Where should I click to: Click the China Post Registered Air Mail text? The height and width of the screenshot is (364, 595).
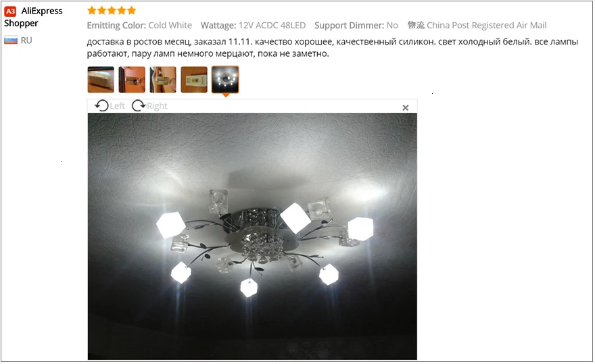(486, 26)
